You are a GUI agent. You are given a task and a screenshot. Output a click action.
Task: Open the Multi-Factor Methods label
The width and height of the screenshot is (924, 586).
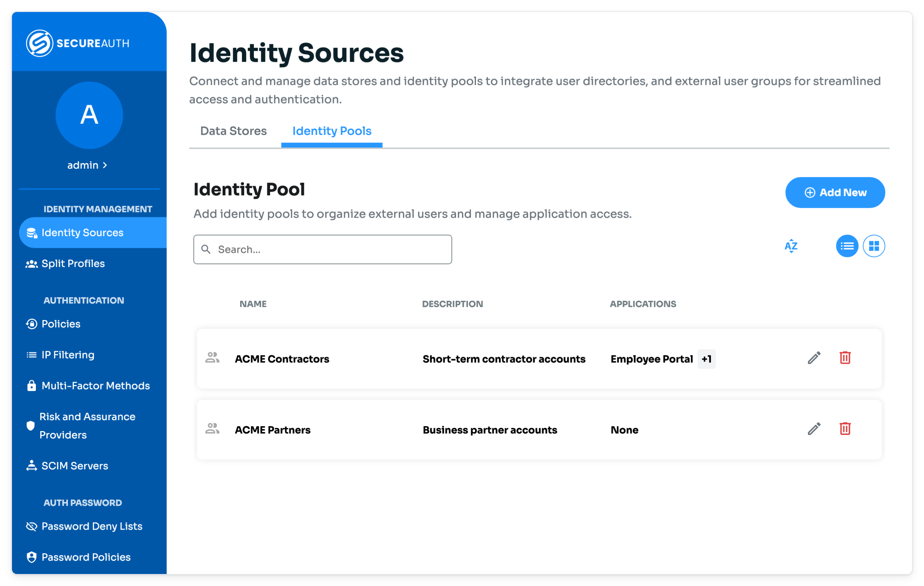pos(95,386)
